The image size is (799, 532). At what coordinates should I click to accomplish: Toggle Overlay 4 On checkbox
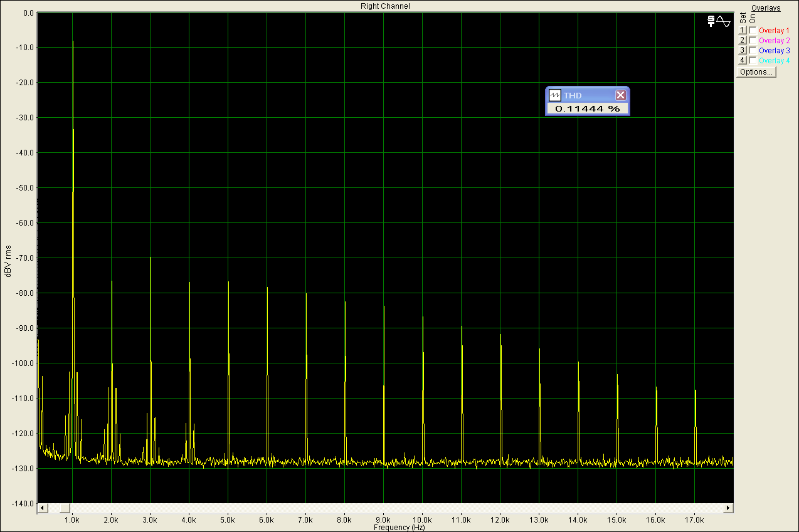click(x=753, y=60)
